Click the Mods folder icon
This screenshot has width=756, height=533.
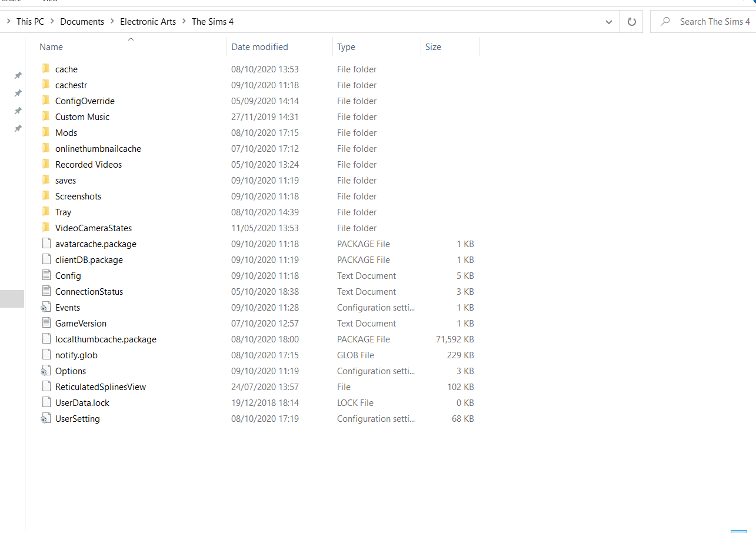click(46, 132)
